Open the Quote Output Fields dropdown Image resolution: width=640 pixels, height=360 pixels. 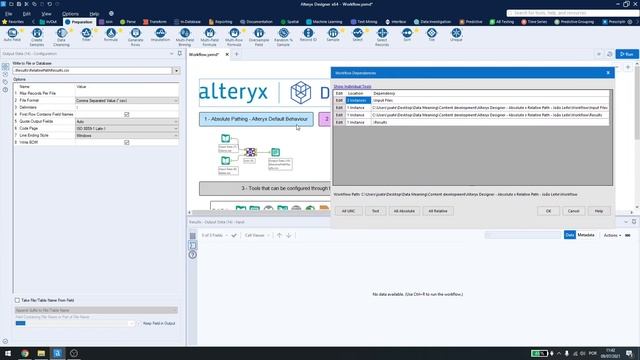point(127,121)
